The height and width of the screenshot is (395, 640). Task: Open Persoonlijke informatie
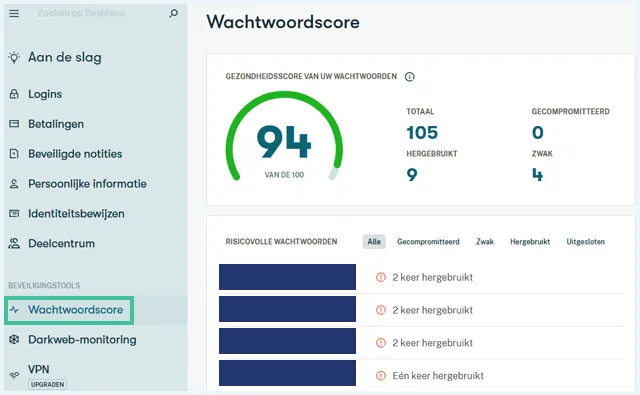tap(87, 184)
